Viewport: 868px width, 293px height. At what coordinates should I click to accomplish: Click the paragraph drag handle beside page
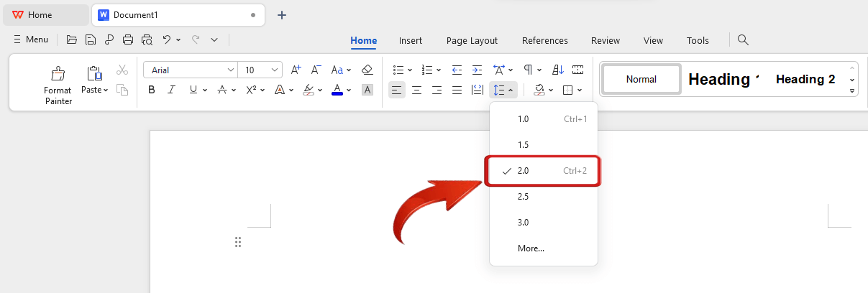(238, 242)
